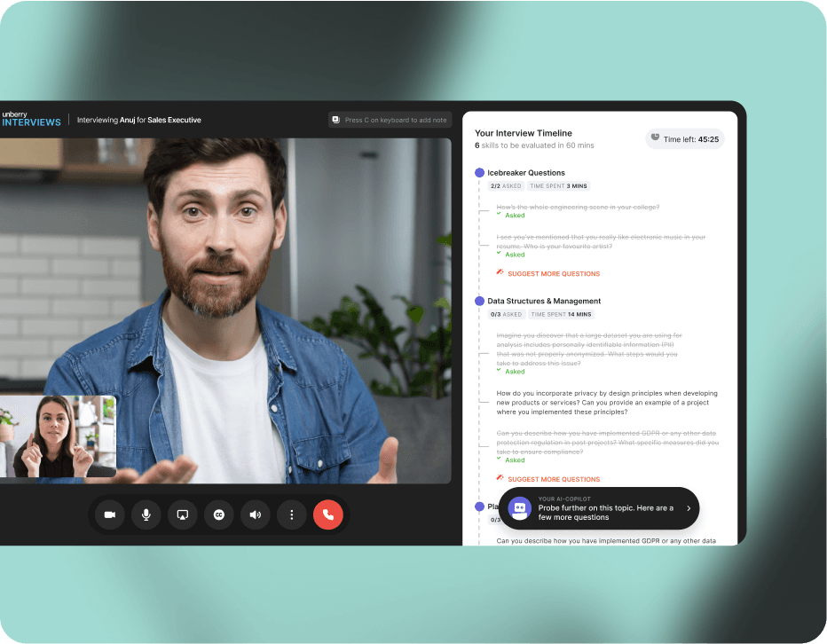Image resolution: width=827 pixels, height=644 pixels.
Task: Toggle the speaker volume icon
Action: pos(256,514)
